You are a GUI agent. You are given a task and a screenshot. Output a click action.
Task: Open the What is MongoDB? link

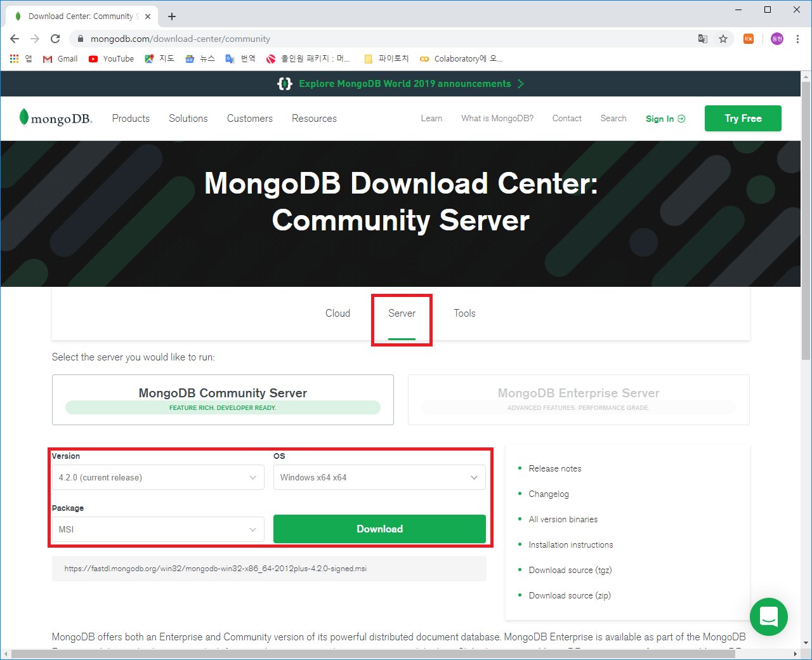click(497, 118)
